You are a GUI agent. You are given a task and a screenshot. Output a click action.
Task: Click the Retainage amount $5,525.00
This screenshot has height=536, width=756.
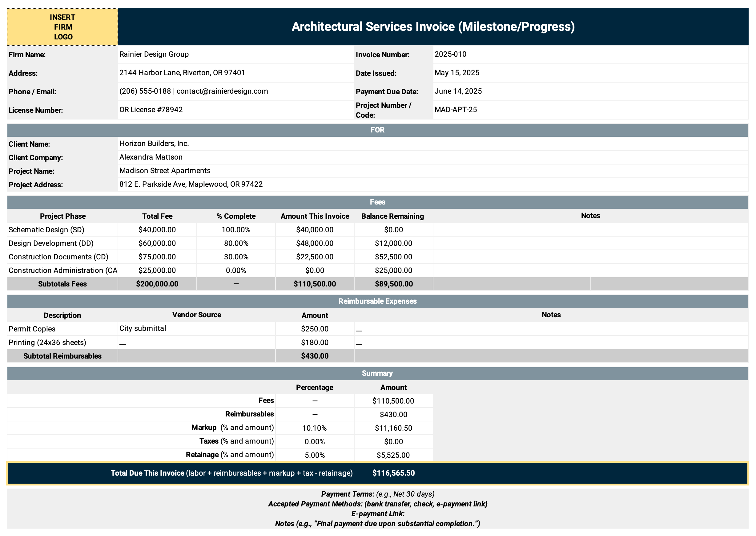(x=393, y=455)
